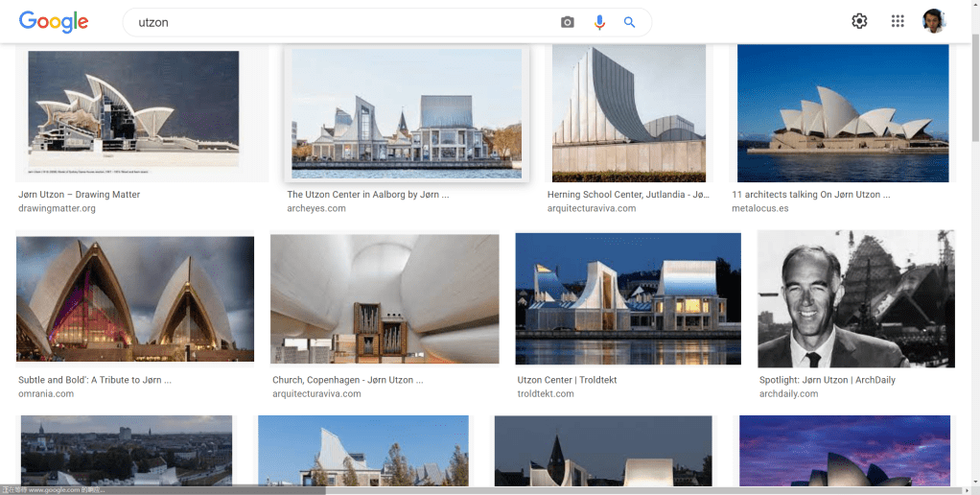The image size is (980, 495).
Task: Open the Google apps grid
Action: click(898, 21)
